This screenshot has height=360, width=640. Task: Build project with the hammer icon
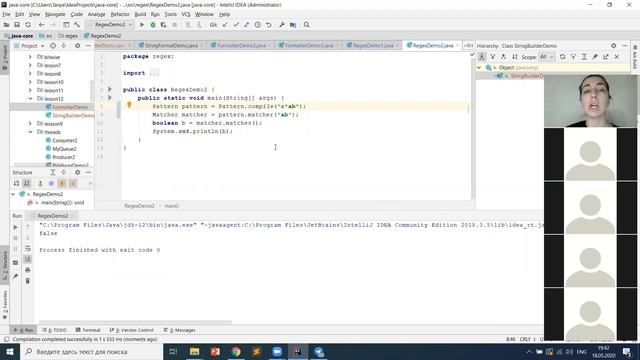click(x=77, y=25)
